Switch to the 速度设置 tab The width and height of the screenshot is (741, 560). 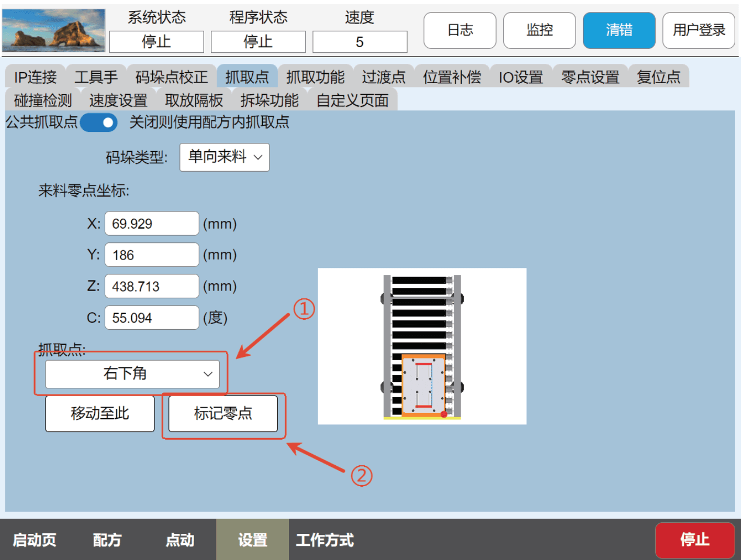118,99
